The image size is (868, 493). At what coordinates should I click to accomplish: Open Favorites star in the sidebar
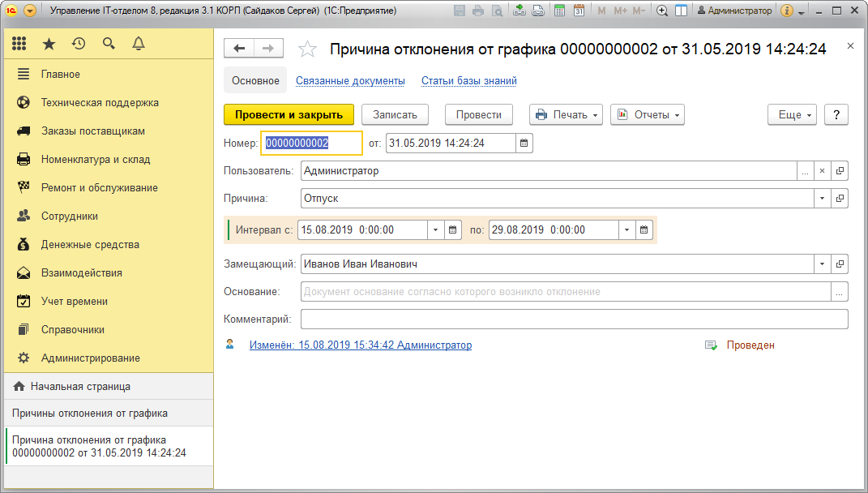49,44
